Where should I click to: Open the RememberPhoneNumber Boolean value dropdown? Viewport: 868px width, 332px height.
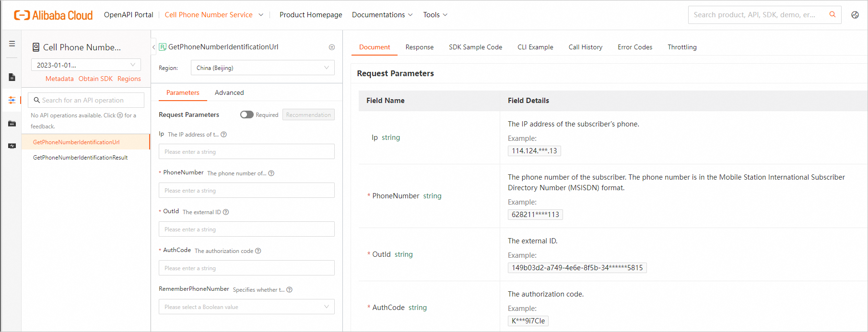[x=246, y=307]
